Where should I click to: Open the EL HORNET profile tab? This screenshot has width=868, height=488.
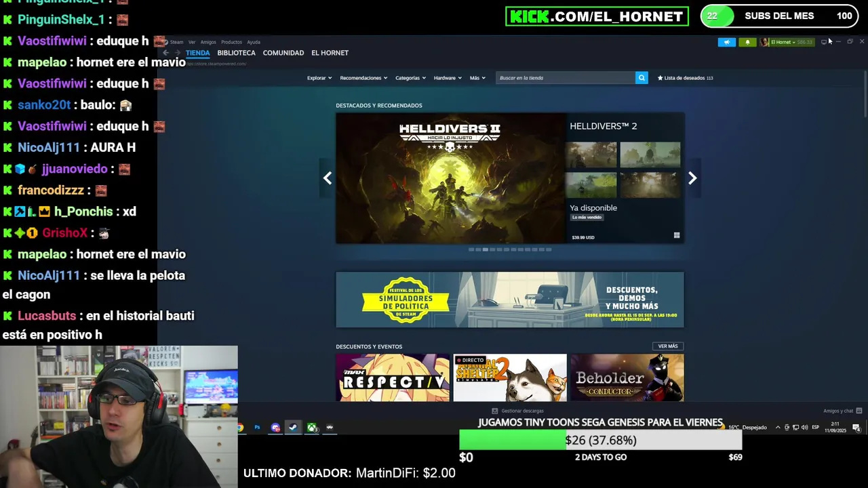point(330,53)
